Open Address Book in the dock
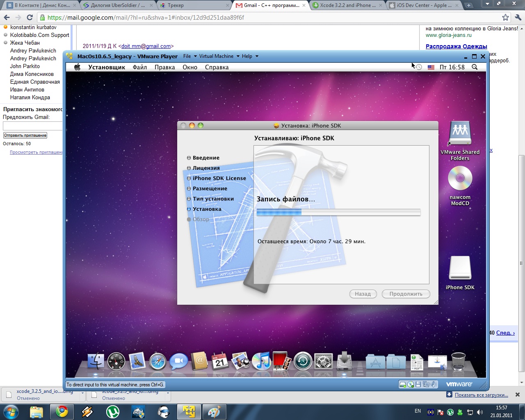 click(199, 361)
